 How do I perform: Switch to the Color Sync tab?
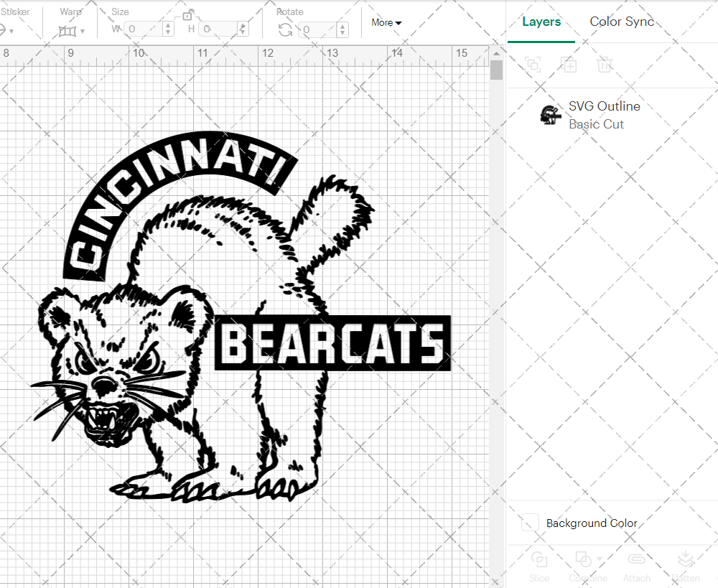click(x=622, y=22)
